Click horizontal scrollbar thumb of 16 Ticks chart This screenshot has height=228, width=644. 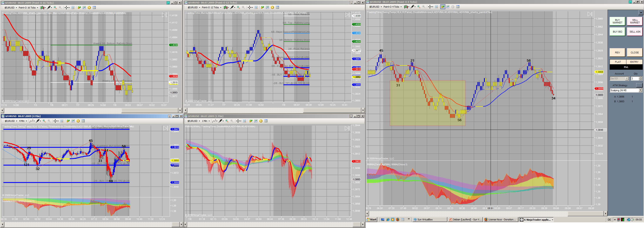coord(150,110)
